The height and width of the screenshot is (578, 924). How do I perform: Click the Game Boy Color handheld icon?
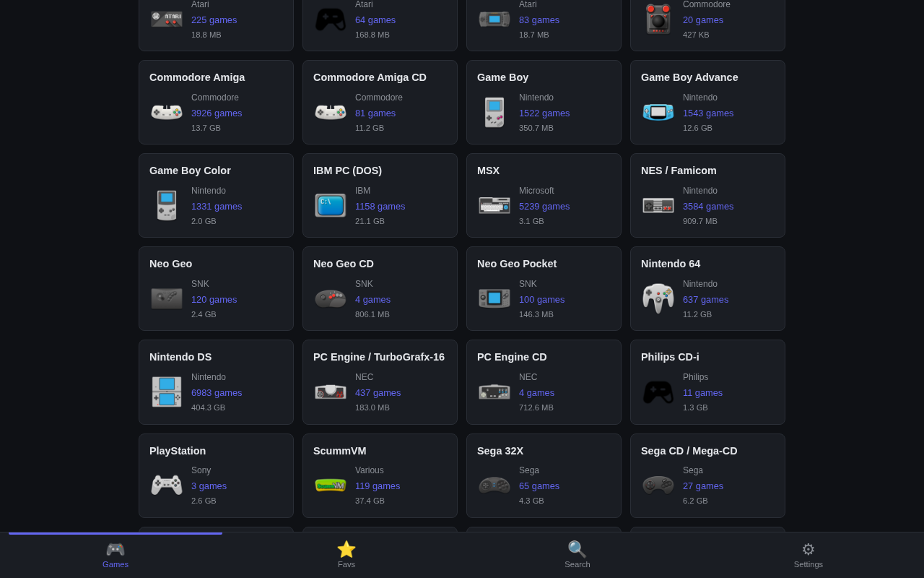167,205
